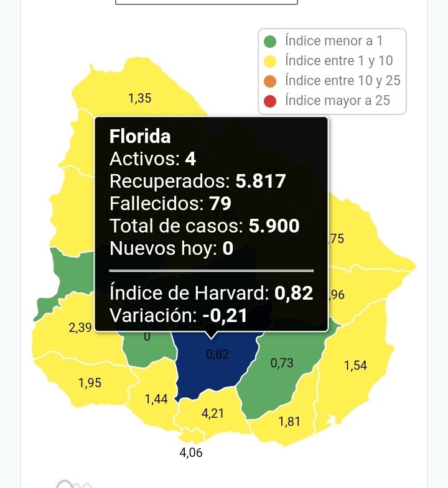Click the yellow legend dot for 'Índice entre 1 y 10'

point(270,61)
